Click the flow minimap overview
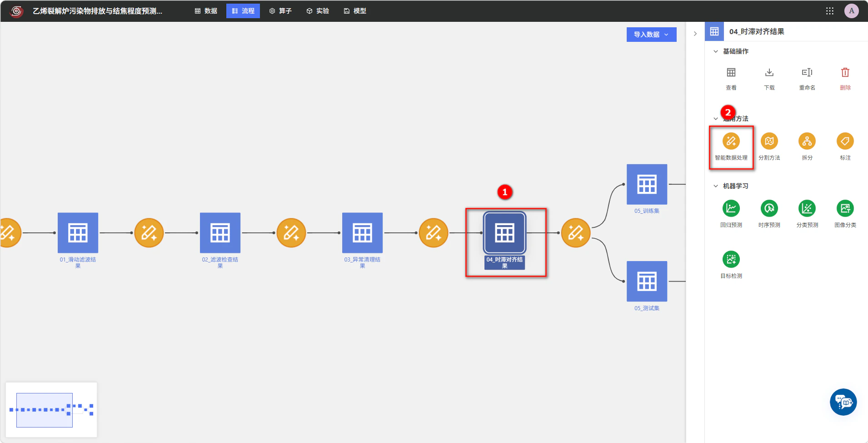The width and height of the screenshot is (868, 443). click(51, 410)
